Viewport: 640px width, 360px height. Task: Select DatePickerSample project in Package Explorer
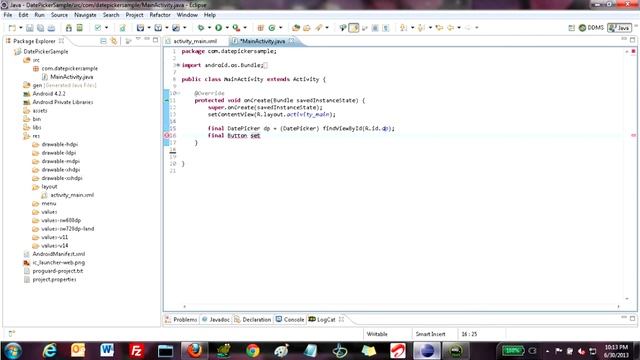pos(46,51)
